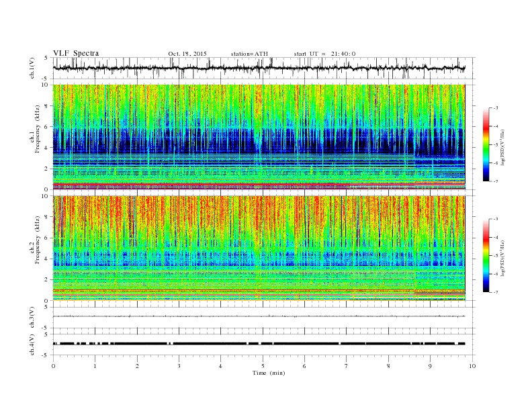Click the 'station=ATH' label
This screenshot has width=532, height=411.
pos(249,54)
